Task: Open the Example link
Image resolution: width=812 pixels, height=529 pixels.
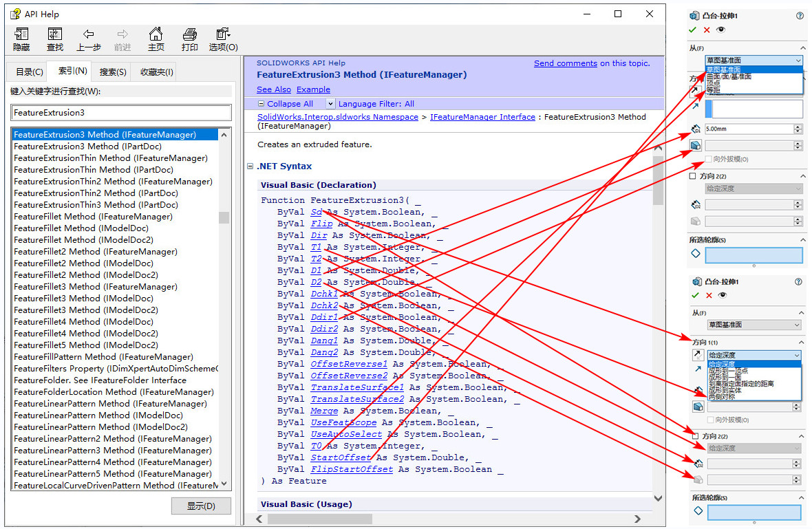Action: click(313, 89)
